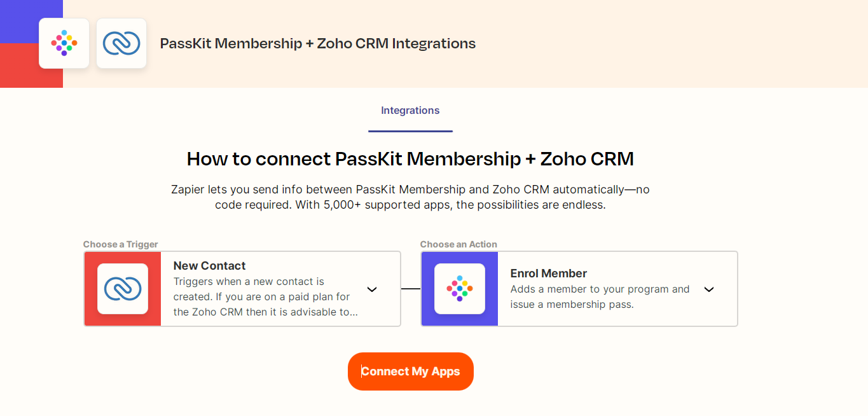Viewport: 868px width, 416px height.
Task: Click the Zoho CRM icon in the trigger card
Action: (x=123, y=289)
